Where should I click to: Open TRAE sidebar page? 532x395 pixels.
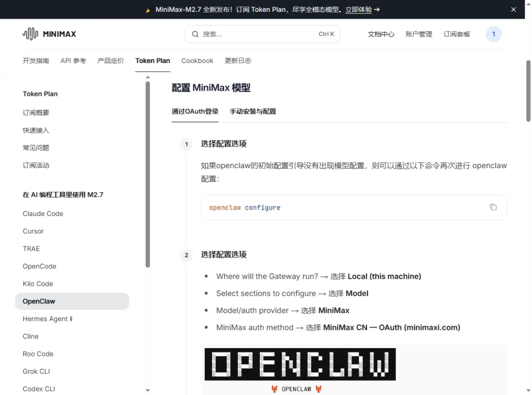point(31,249)
